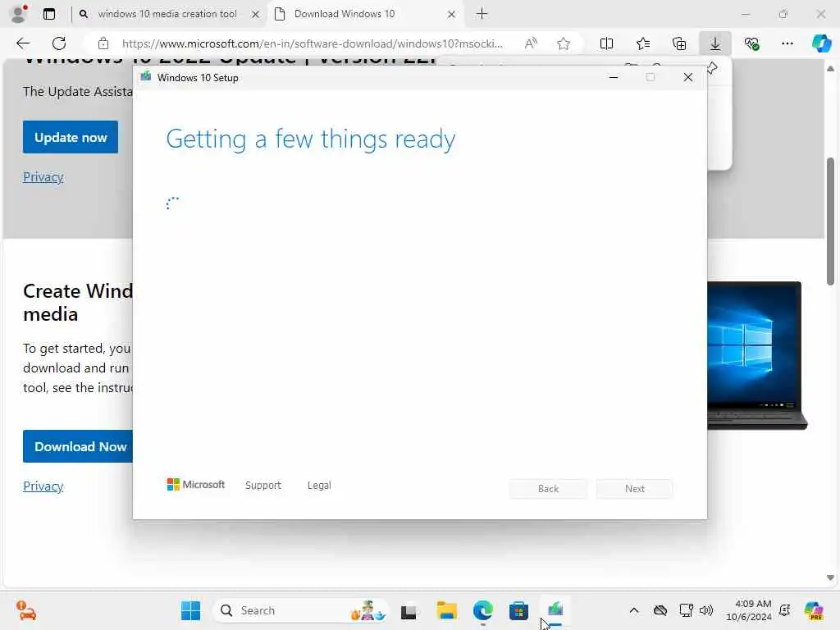The width and height of the screenshot is (840, 630).
Task: Click Legal link in Windows 10 Setup
Action: 319,485
